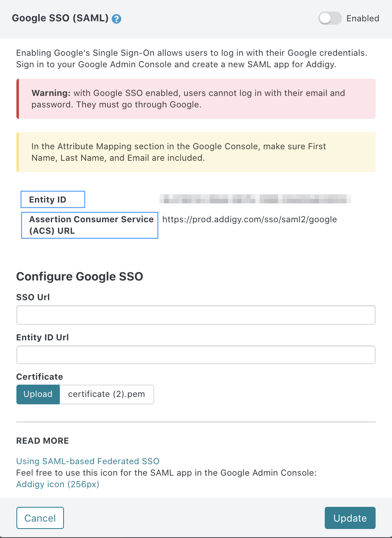Focus the Entity ID Url input field

coord(196,355)
